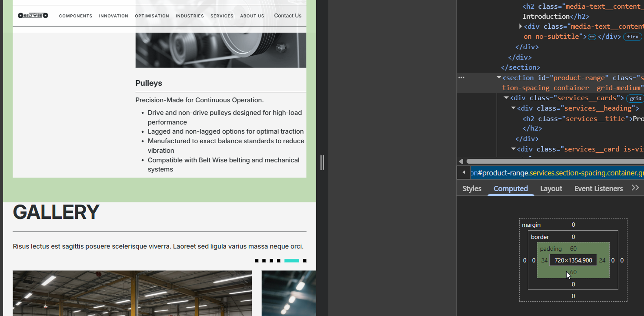Open the Layout tab
The image size is (644, 316).
click(x=551, y=188)
